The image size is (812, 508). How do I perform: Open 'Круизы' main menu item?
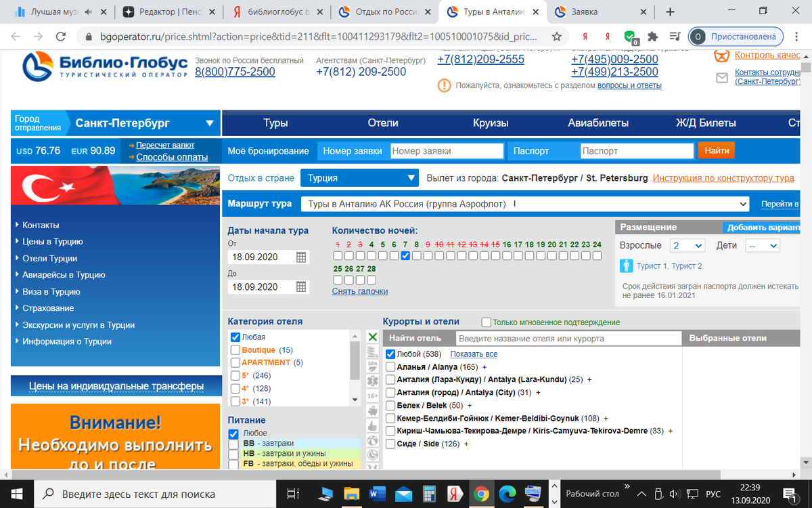pyautogui.click(x=491, y=123)
